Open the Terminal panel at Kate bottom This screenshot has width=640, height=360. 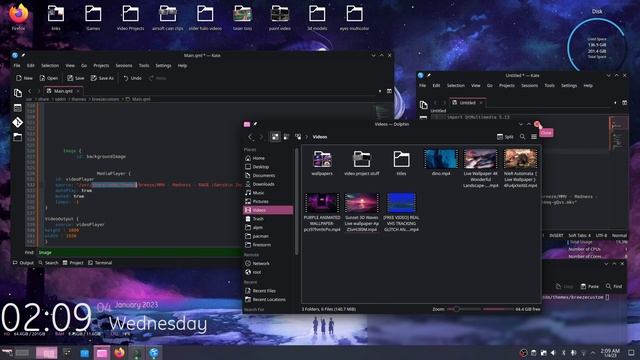100,263
